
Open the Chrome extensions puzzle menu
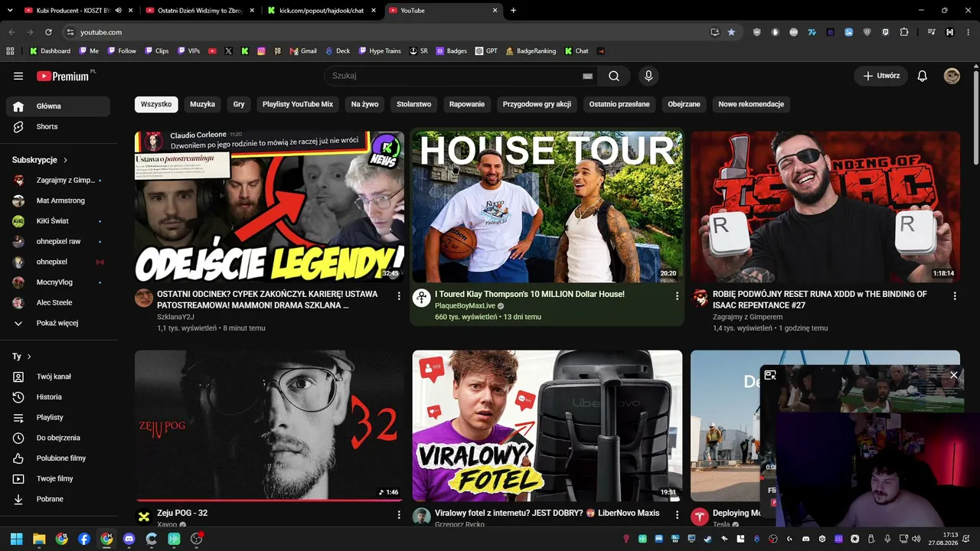coord(904,32)
